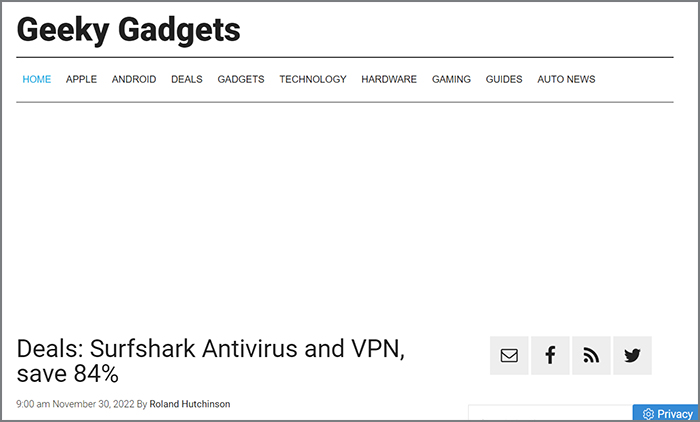The height and width of the screenshot is (422, 700).
Task: Click the Twitter bird icon
Action: click(632, 355)
